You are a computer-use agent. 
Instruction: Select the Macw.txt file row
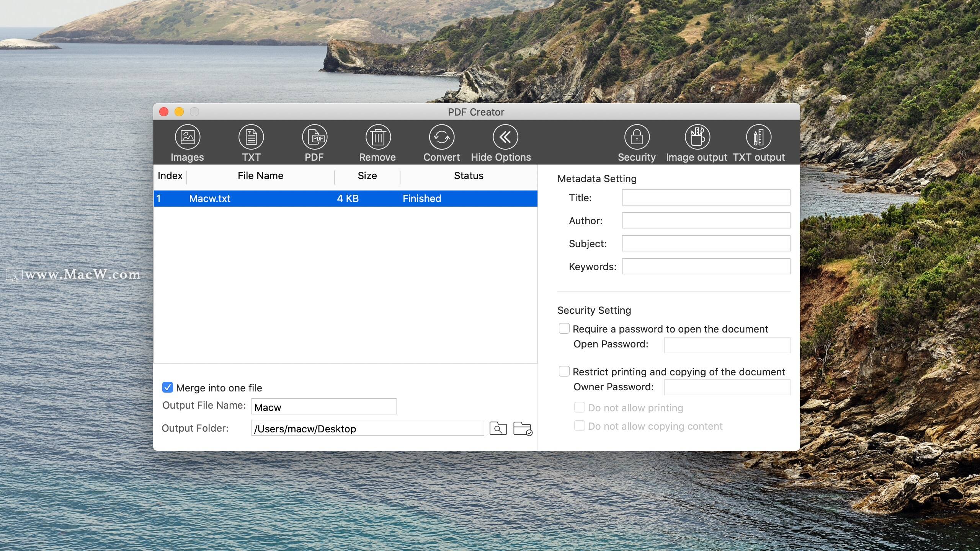[346, 199]
